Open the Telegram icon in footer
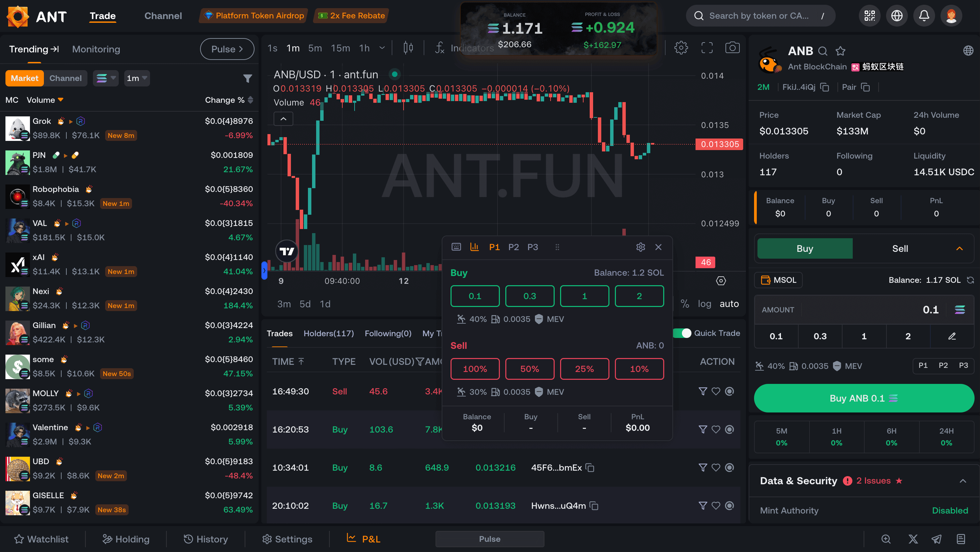Image resolution: width=980 pixels, height=552 pixels. pos(936,539)
